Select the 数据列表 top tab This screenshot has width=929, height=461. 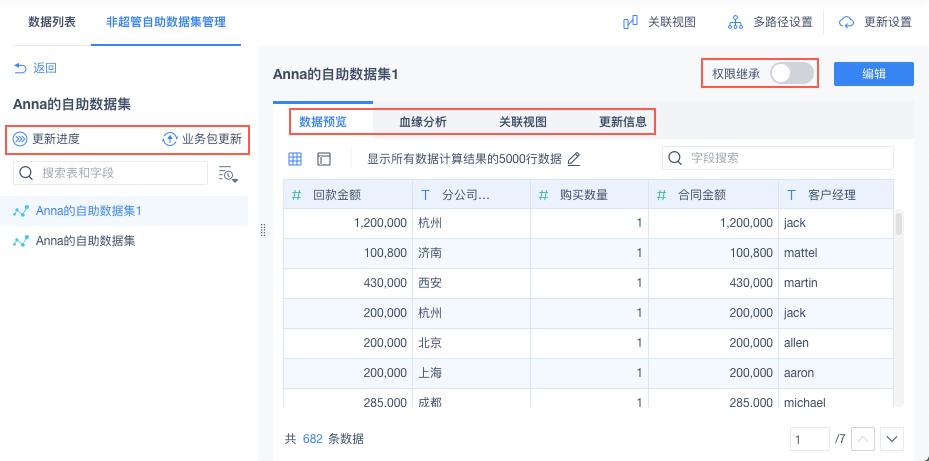pos(50,22)
